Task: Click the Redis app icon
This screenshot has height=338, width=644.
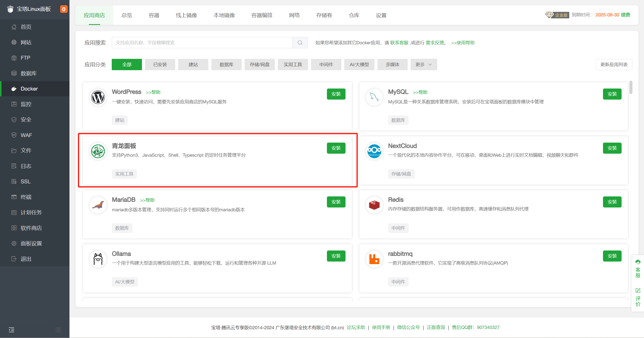Action: 374,205
